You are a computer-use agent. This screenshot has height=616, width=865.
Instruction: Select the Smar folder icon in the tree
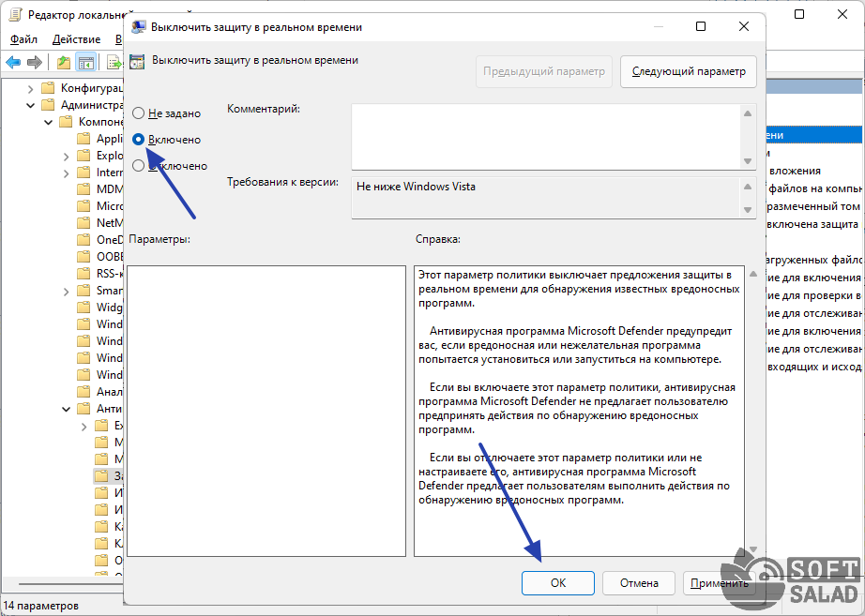click(x=83, y=291)
